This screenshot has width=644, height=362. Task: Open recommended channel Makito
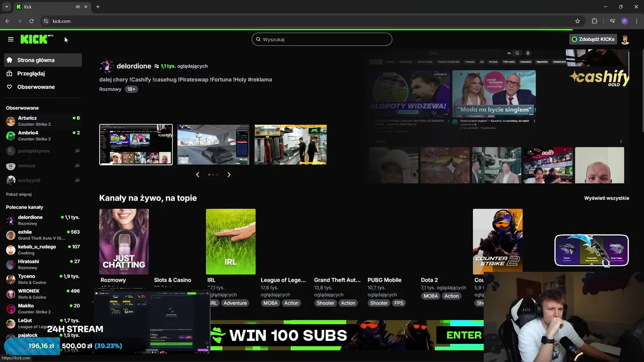coord(43,308)
